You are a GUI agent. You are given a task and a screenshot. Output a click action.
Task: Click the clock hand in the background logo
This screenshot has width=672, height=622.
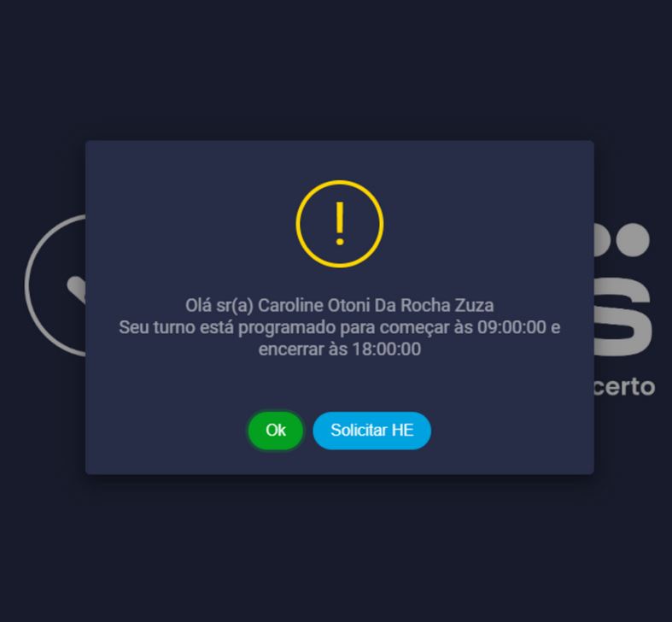[x=77, y=288]
